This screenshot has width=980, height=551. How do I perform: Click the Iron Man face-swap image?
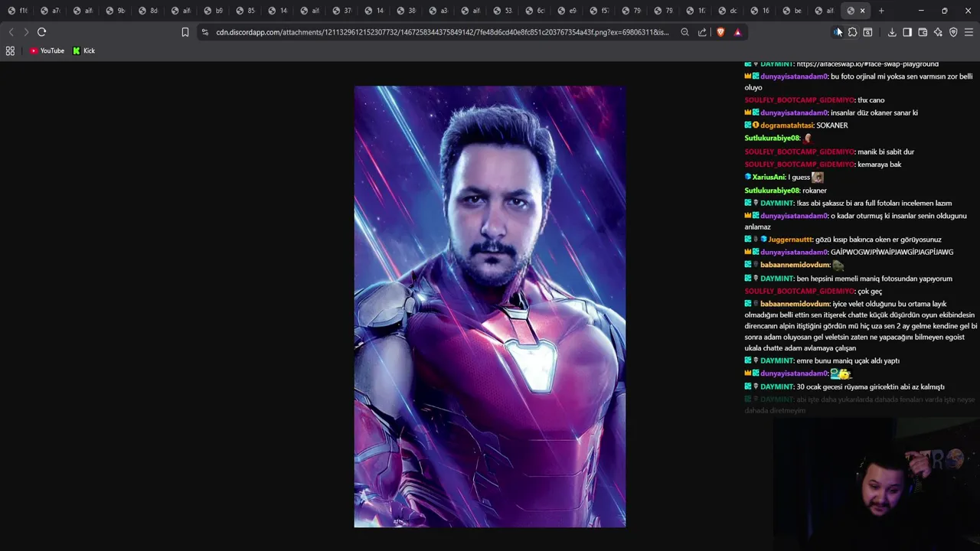(490, 306)
